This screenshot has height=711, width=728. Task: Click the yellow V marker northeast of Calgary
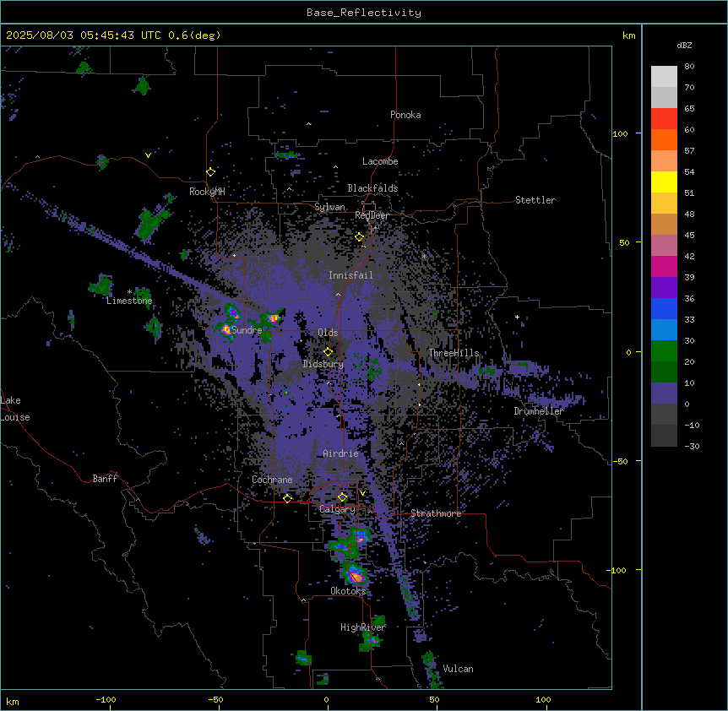[x=362, y=493]
